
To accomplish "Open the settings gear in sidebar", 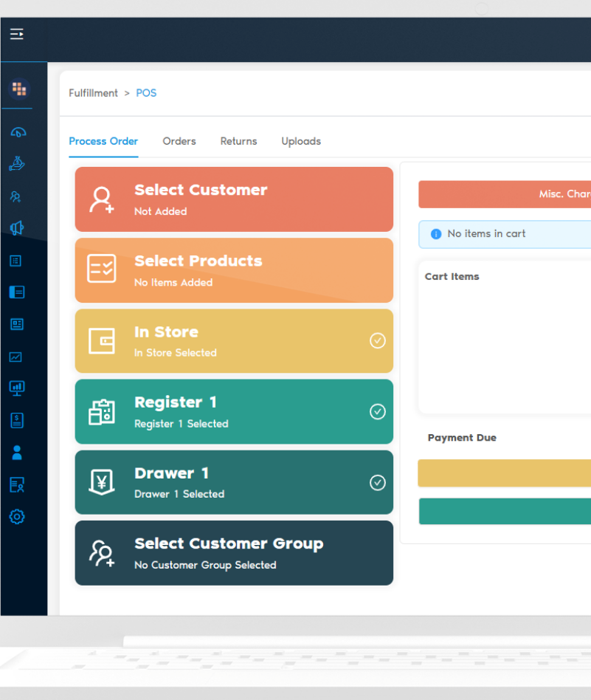I will 17,517.
